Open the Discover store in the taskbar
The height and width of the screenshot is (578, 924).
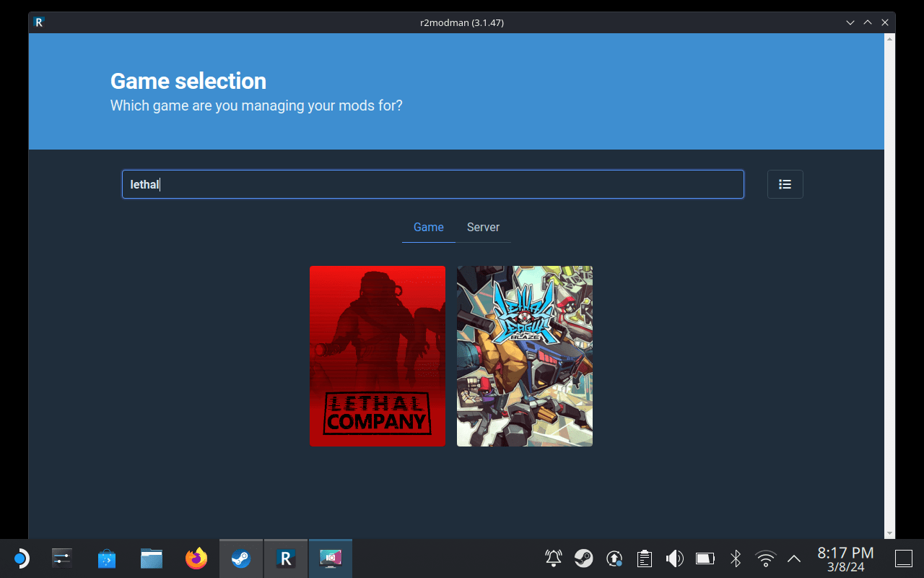point(107,558)
